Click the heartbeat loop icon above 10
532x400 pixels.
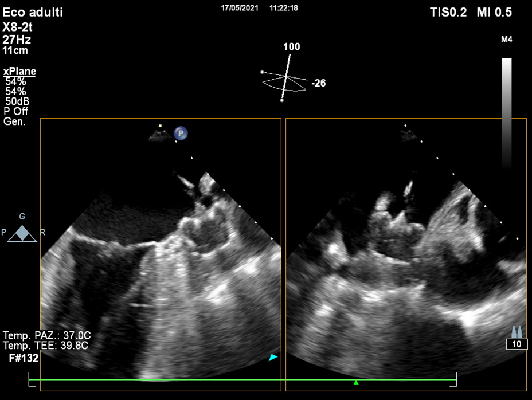pos(517,332)
